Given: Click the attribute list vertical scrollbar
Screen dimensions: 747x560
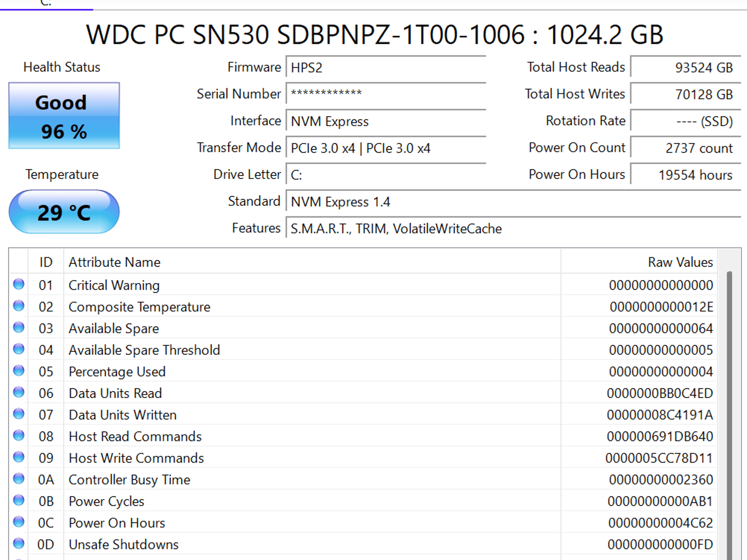Looking at the screenshot, I should pyautogui.click(x=729, y=416).
